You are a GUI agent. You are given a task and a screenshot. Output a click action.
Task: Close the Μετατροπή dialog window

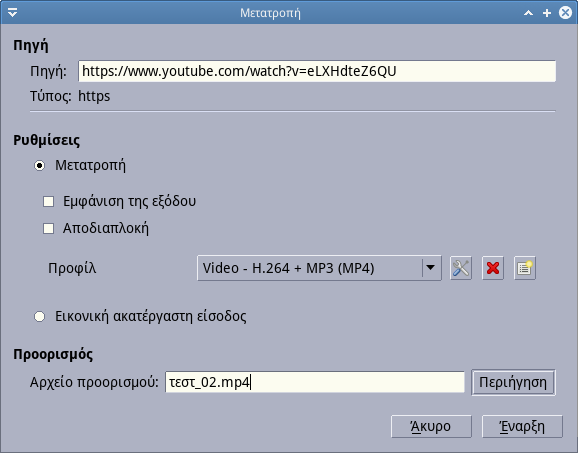565,13
